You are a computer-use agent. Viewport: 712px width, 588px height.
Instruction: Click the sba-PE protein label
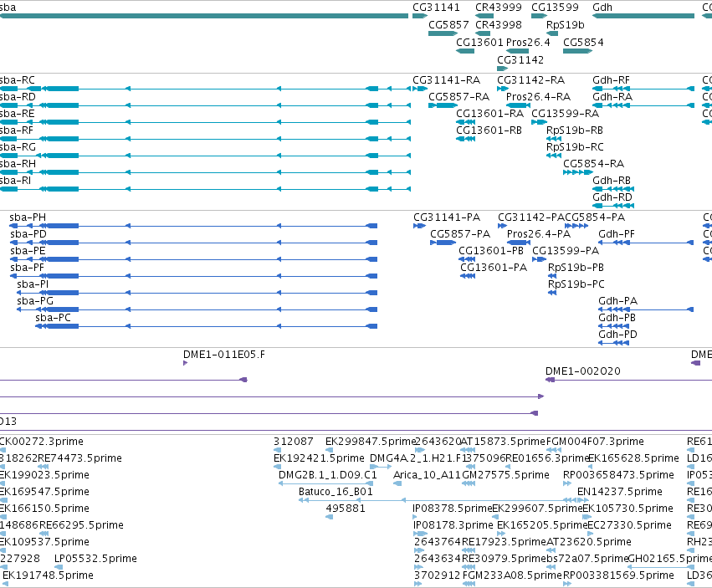click(x=28, y=251)
